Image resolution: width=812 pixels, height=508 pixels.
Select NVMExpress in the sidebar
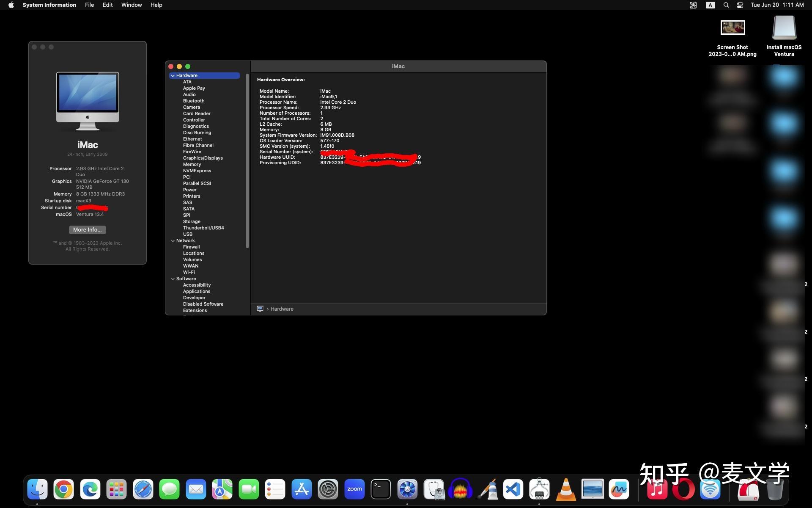coord(197,171)
